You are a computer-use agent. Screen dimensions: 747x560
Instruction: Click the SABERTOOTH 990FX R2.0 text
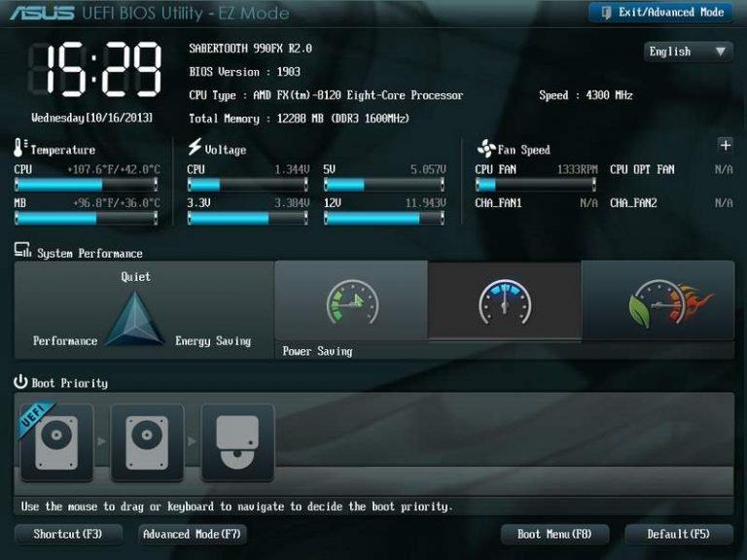click(x=251, y=49)
